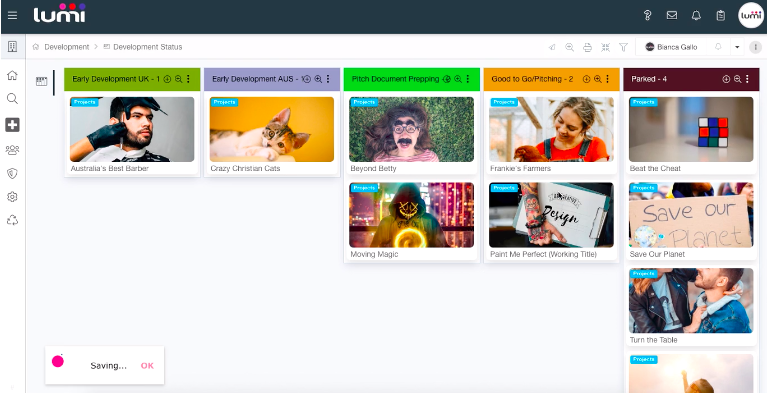This screenshot has width=768, height=404.
Task: Open Frankie's Farmers card image
Action: (551, 129)
